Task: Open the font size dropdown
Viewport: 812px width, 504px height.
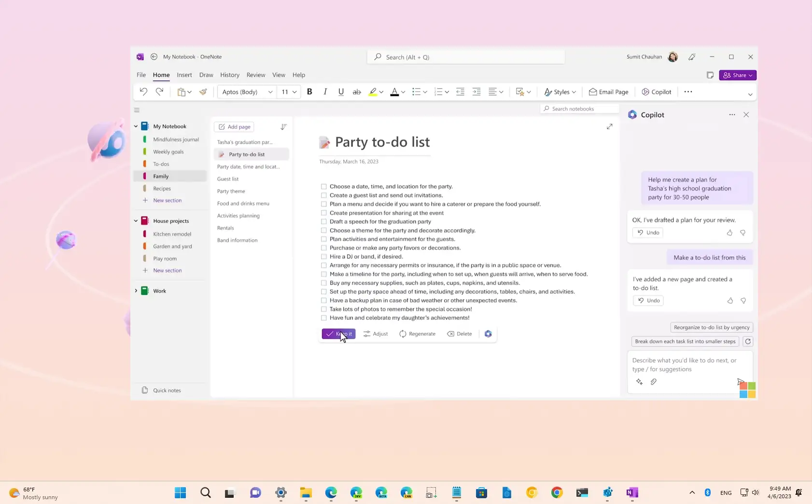Action: [295, 92]
